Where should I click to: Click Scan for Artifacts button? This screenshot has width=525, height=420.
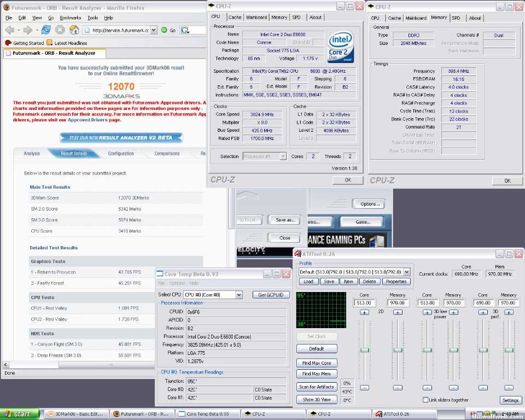click(x=317, y=387)
